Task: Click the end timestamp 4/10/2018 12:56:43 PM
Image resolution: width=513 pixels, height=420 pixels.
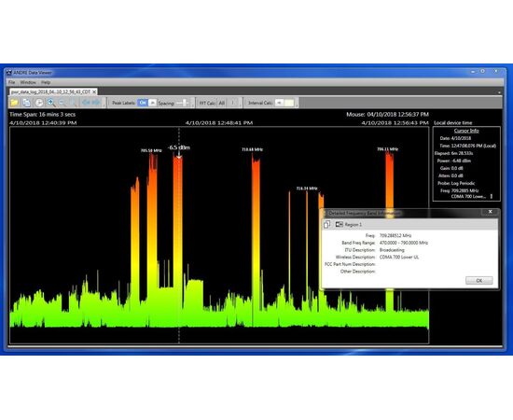Action: pos(395,123)
